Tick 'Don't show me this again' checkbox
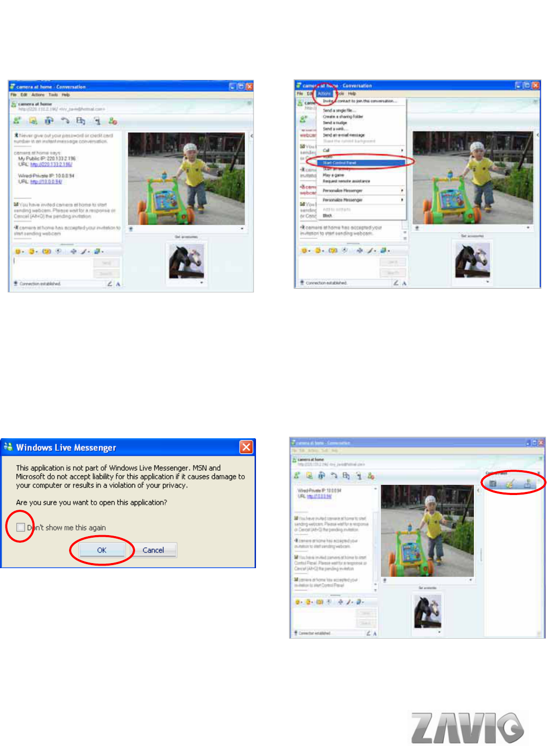This screenshot has width=547, height=756. 20,528
